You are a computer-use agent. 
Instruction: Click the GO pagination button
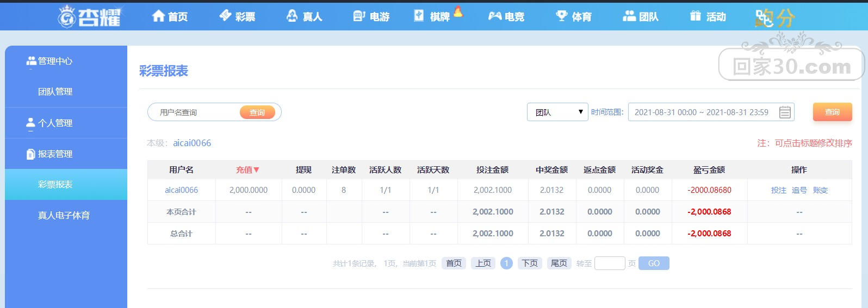654,263
